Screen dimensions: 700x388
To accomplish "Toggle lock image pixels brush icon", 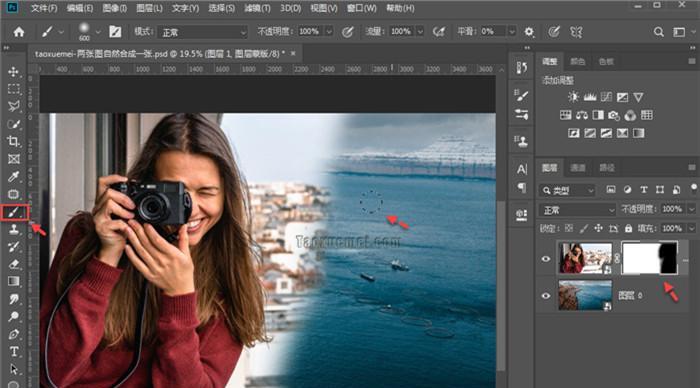I will coord(583,229).
